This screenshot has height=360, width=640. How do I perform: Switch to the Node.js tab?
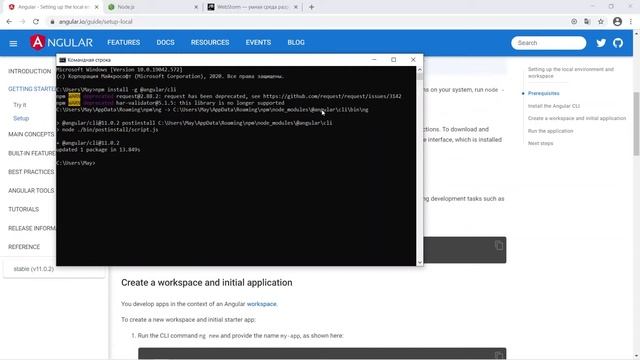tap(151, 7)
